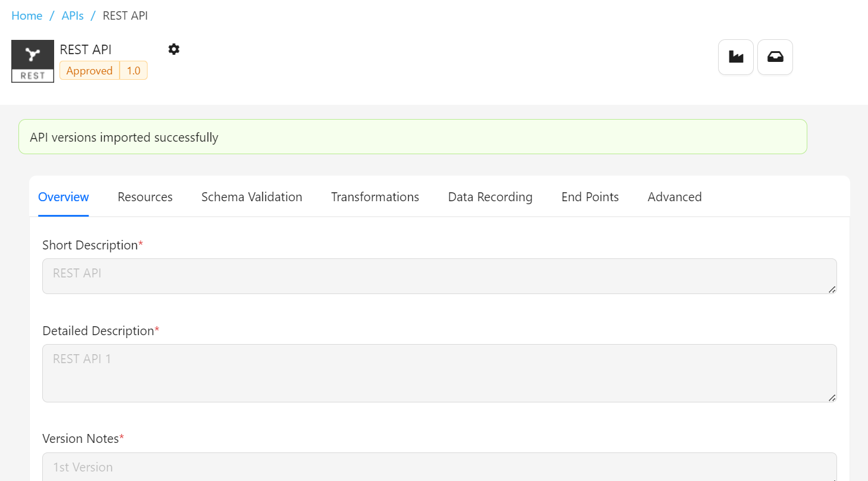
Task: Grab the Short Description resize handle
Action: click(832, 289)
